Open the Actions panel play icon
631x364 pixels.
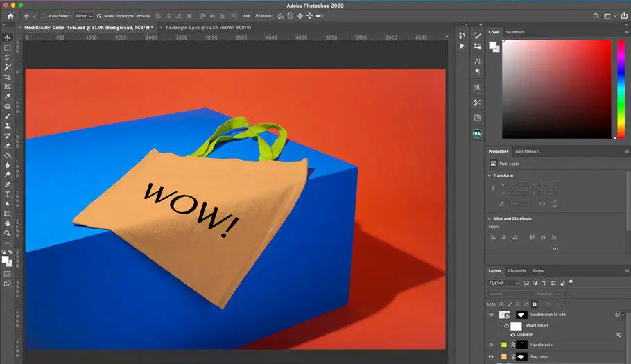point(462,46)
